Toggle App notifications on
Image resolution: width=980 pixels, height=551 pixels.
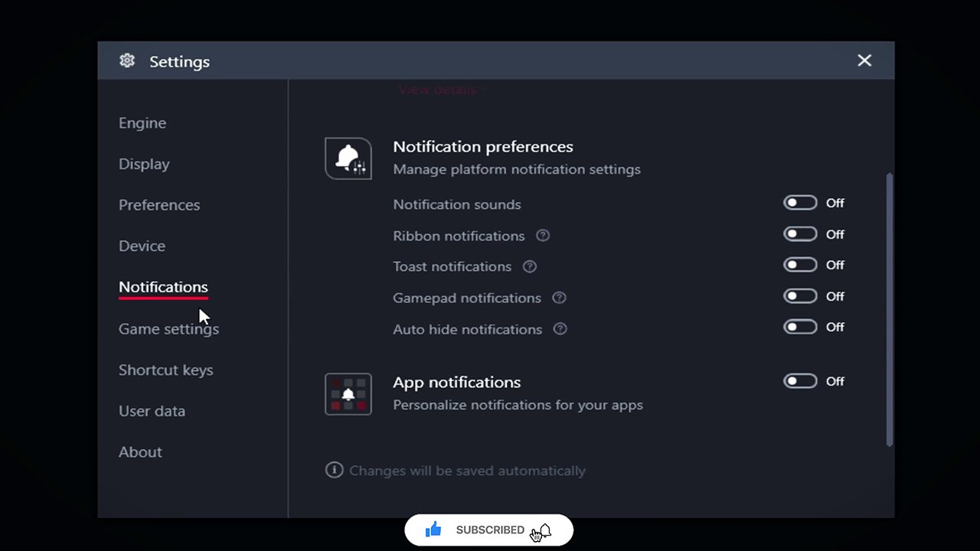coord(800,381)
